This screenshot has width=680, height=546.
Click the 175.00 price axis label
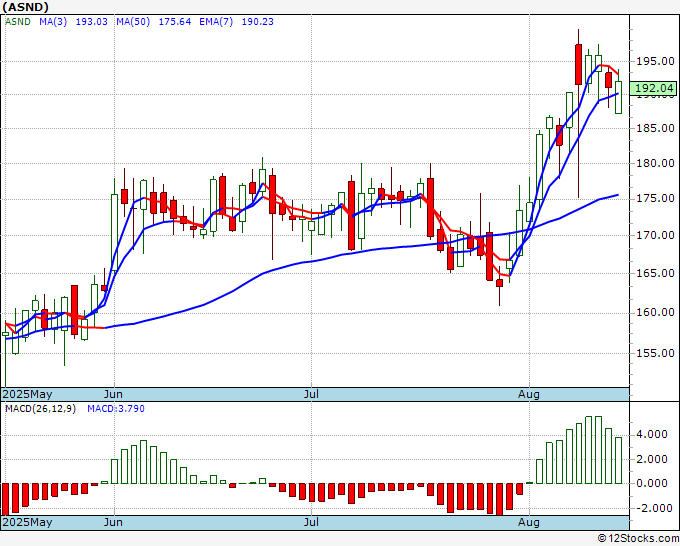[655, 199]
